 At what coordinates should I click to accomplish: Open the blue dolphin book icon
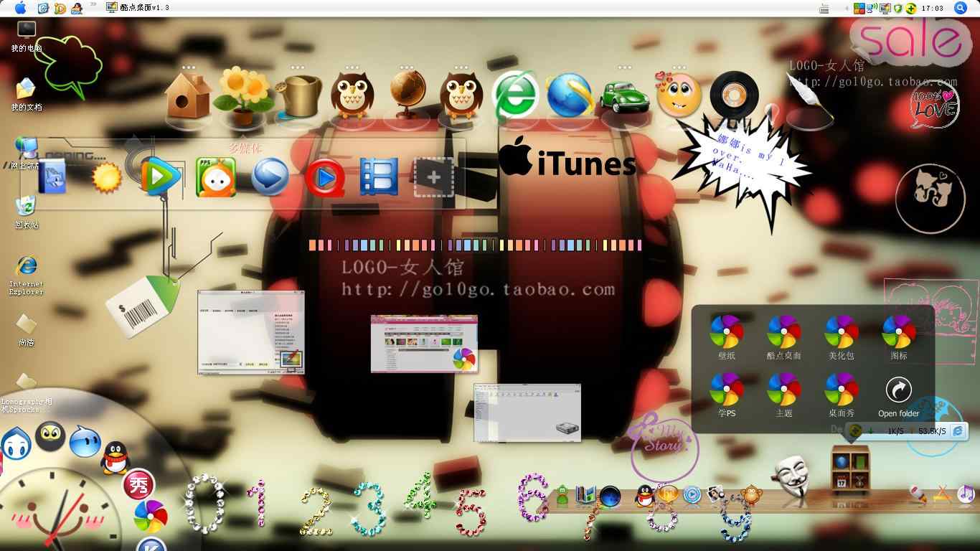[52, 176]
